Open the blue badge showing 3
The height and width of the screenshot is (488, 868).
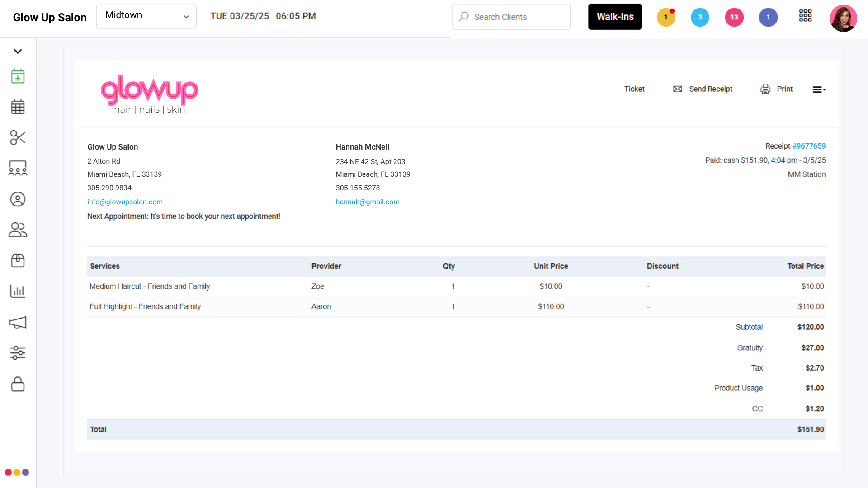[x=700, y=17]
